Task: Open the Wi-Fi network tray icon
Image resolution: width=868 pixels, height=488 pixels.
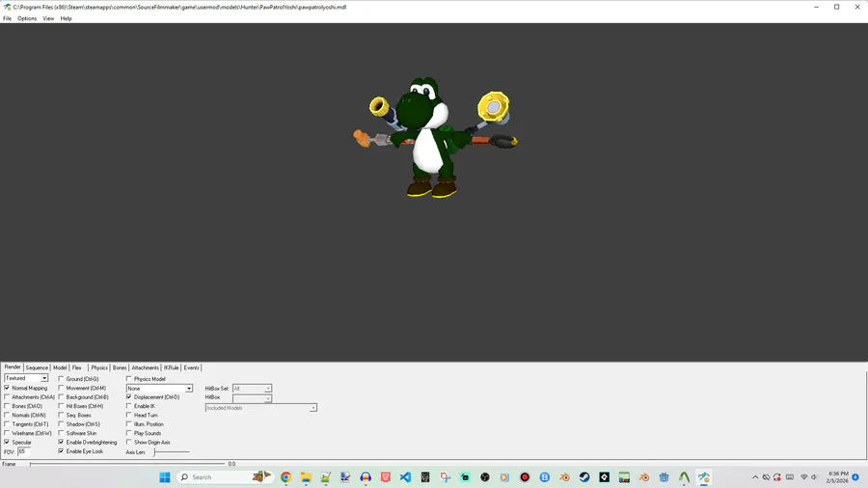Action: pos(803,477)
